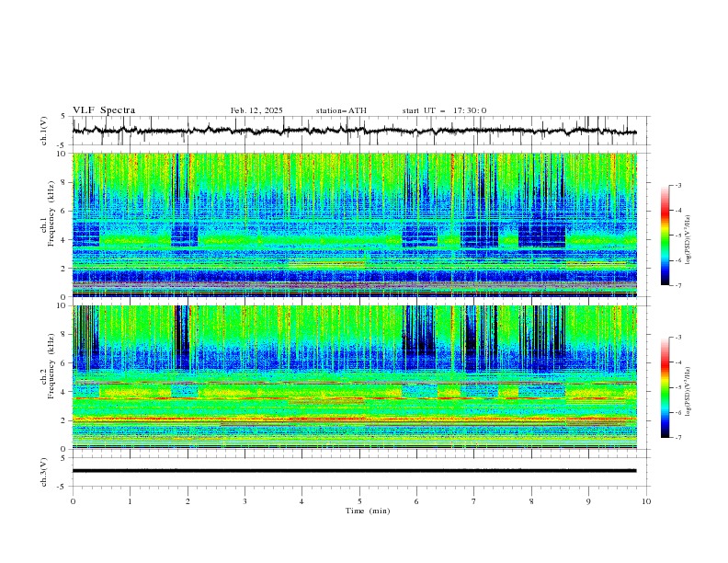Click inside the ch.1 spectrogram panel

(x=355, y=224)
